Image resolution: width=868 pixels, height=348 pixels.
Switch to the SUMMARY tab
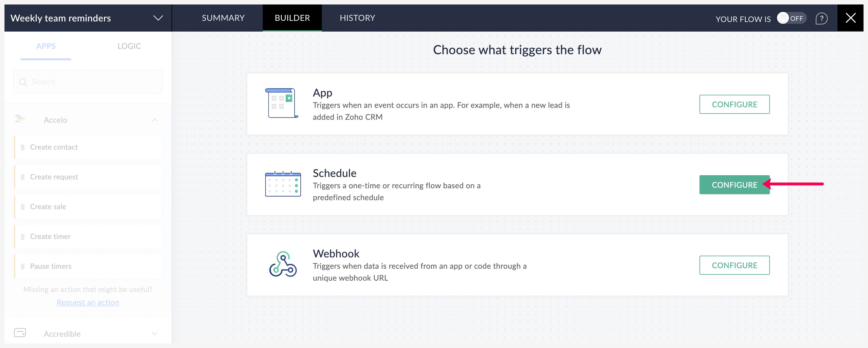coord(223,18)
